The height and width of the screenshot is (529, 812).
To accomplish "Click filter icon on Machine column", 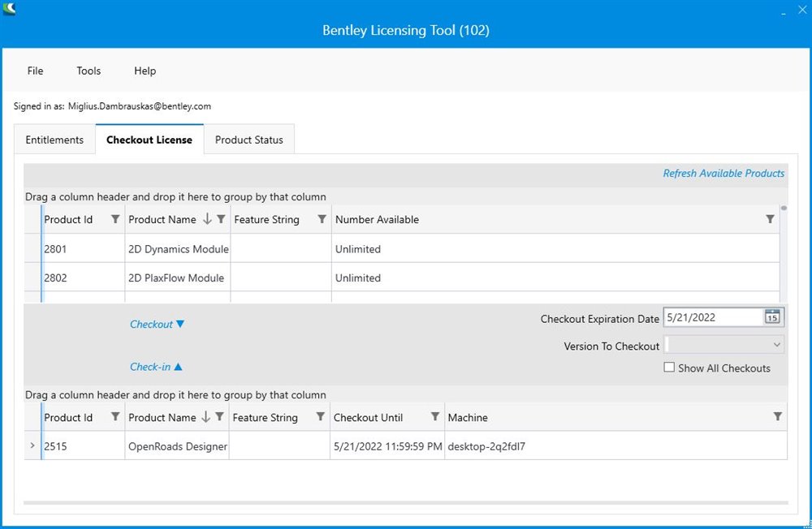I will (778, 417).
